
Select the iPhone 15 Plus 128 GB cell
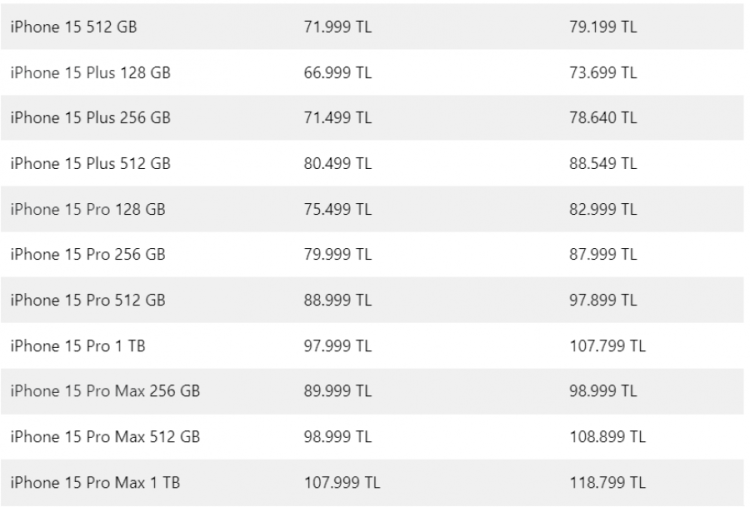tap(90, 73)
